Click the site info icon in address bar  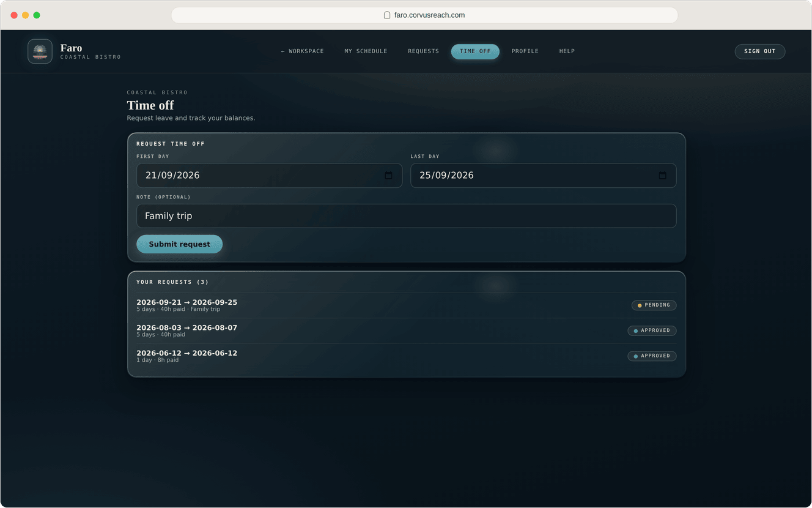point(387,15)
